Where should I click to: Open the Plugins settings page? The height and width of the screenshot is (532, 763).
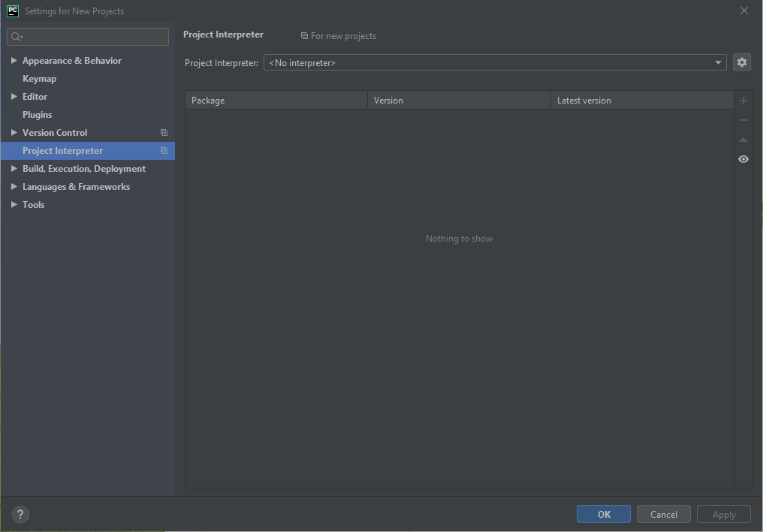coord(37,115)
